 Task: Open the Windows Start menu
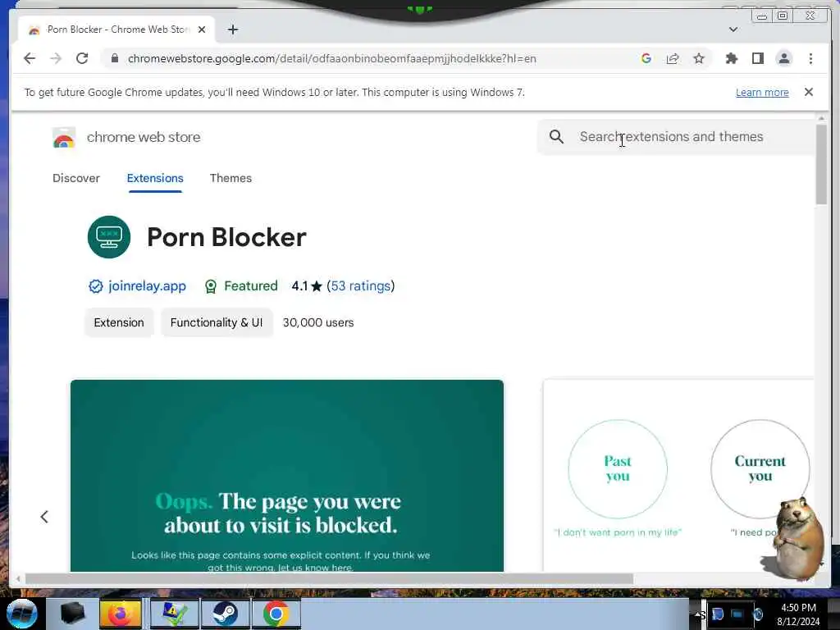coord(21,614)
